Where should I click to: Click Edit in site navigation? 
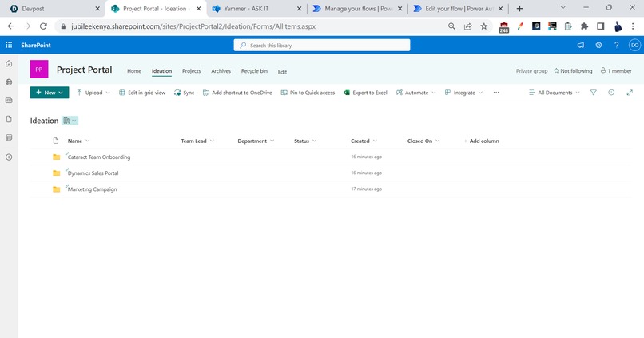pos(282,71)
